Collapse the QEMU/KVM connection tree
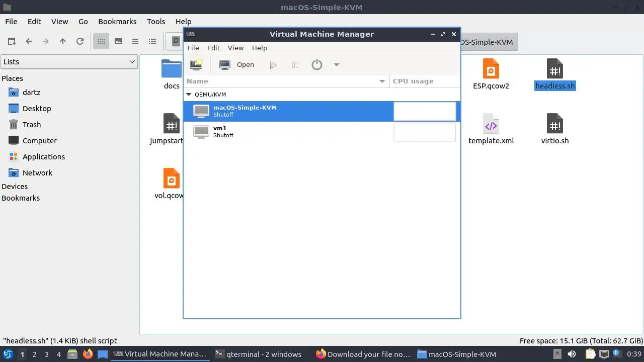The width and height of the screenshot is (644, 362). click(189, 94)
